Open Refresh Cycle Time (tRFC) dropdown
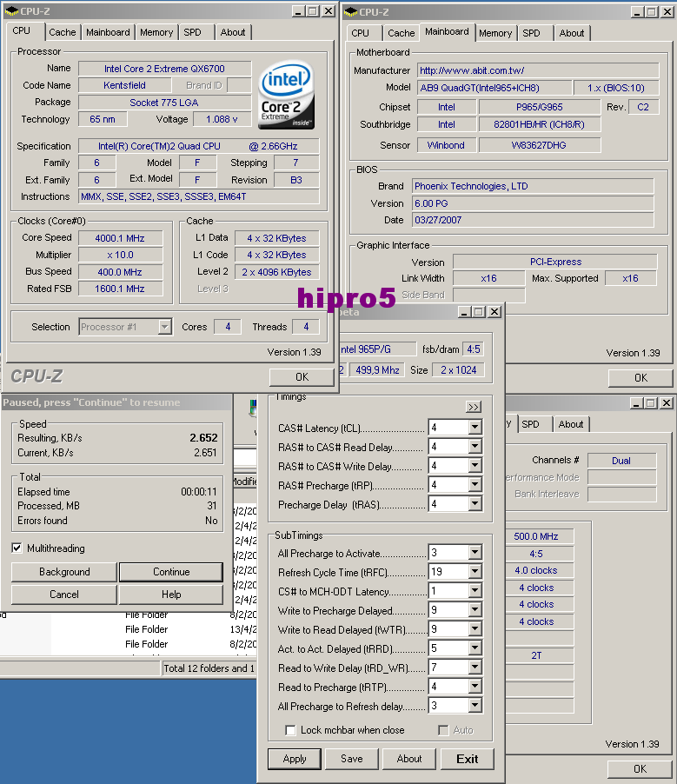 point(475,572)
